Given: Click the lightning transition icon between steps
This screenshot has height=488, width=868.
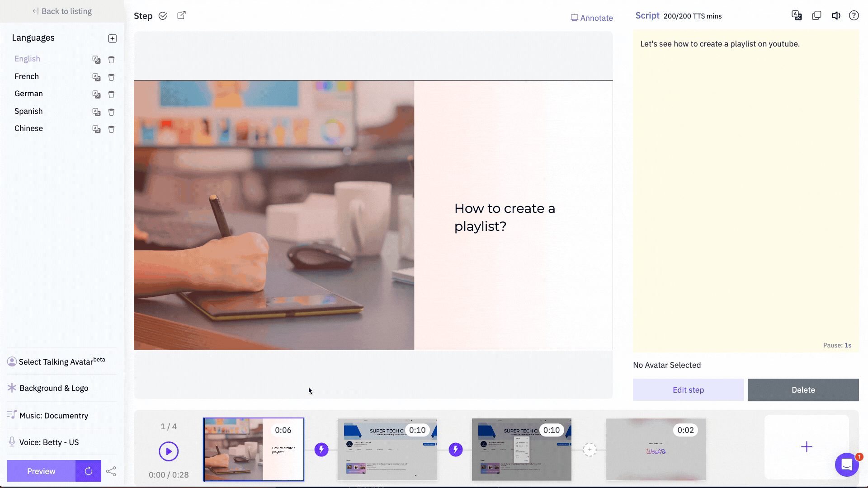Looking at the screenshot, I should [321, 449].
